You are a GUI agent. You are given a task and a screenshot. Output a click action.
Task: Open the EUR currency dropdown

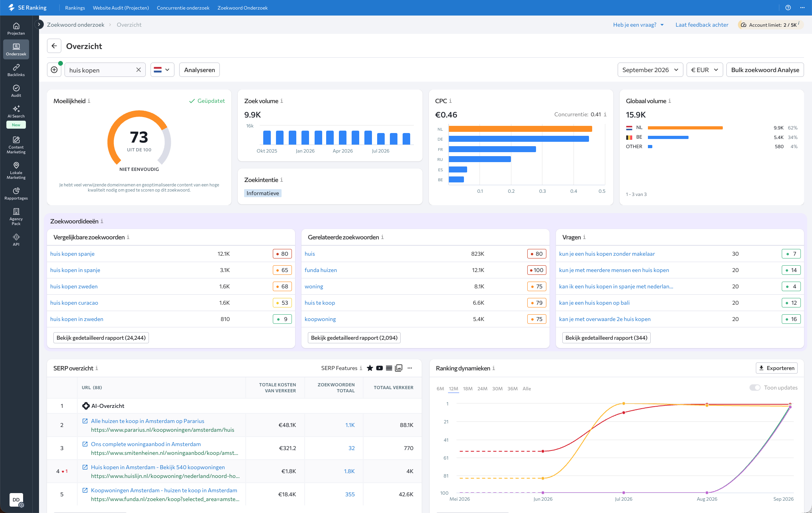[704, 70]
